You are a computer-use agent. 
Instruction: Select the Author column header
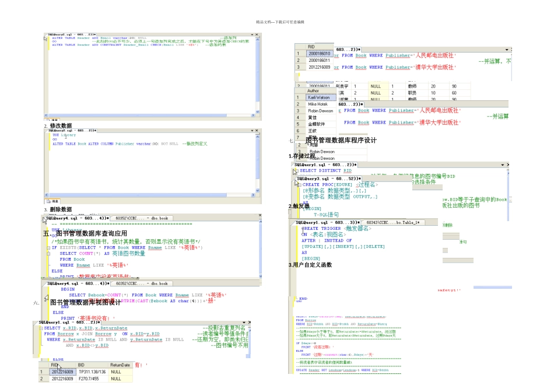(x=313, y=90)
